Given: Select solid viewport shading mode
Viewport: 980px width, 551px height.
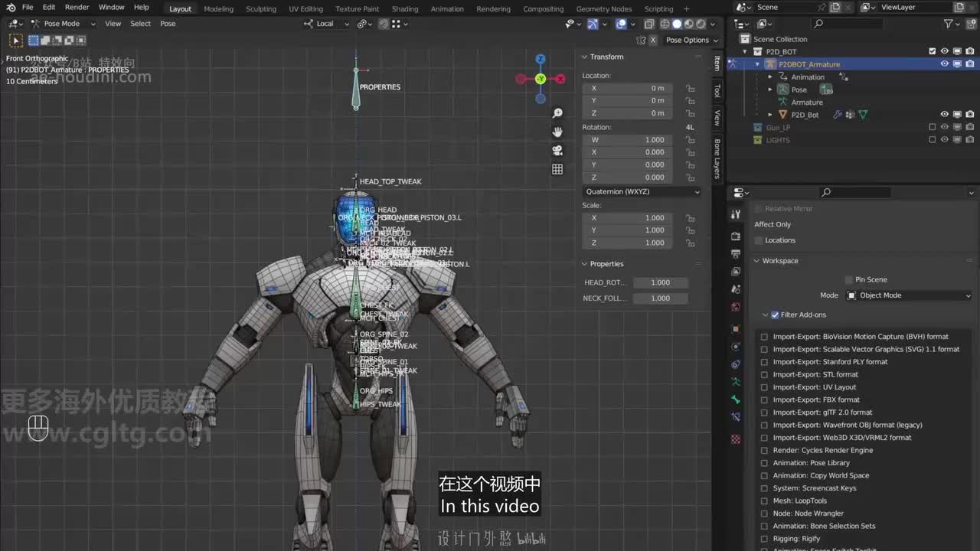Looking at the screenshot, I should click(x=677, y=24).
